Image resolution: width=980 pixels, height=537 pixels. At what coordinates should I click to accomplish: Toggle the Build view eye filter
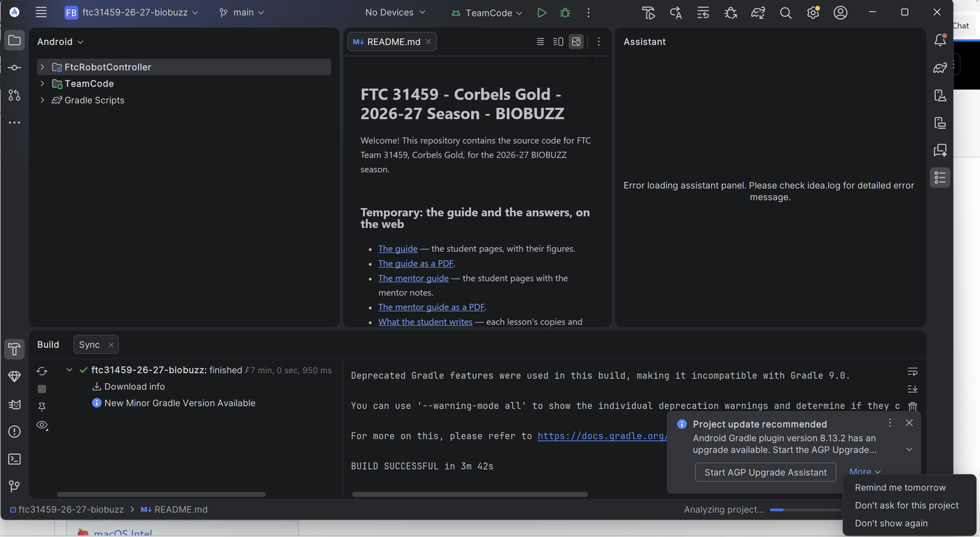click(x=42, y=425)
